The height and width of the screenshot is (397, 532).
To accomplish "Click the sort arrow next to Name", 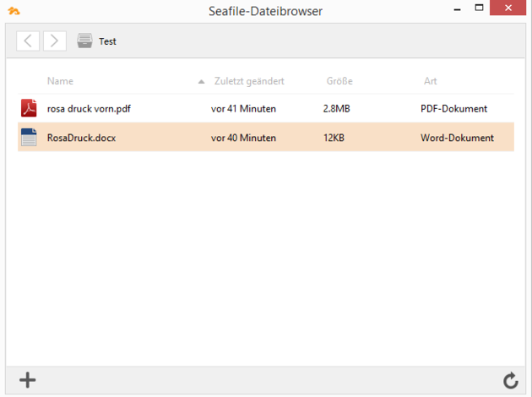I will 201,82.
